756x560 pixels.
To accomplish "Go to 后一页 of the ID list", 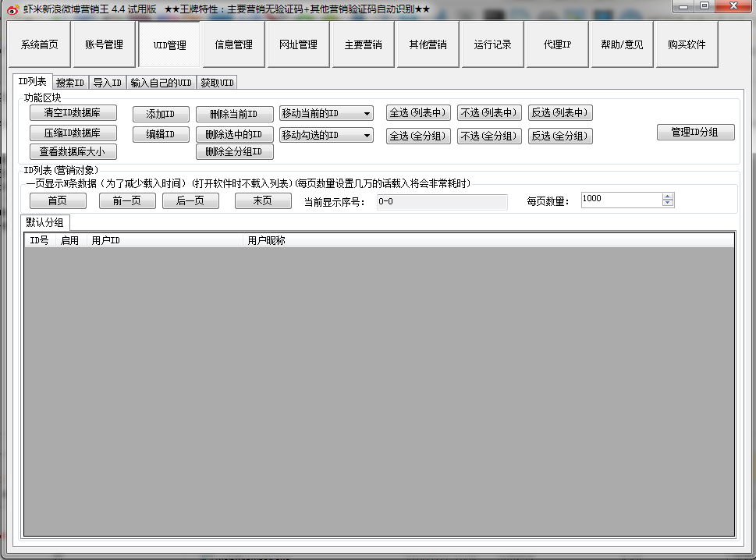I will pyautogui.click(x=190, y=201).
